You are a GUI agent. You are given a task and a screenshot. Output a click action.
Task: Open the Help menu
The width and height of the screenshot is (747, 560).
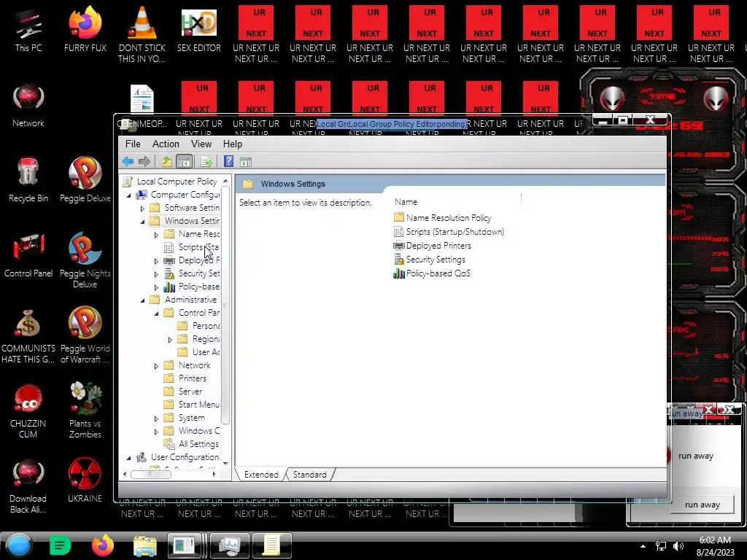(x=233, y=144)
